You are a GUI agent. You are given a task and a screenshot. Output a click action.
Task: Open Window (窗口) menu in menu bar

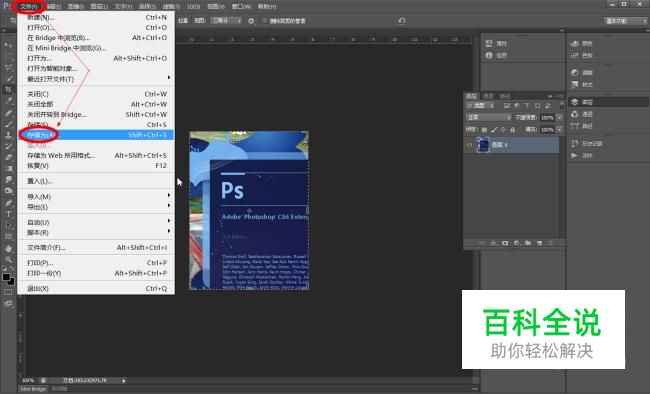pos(241,7)
